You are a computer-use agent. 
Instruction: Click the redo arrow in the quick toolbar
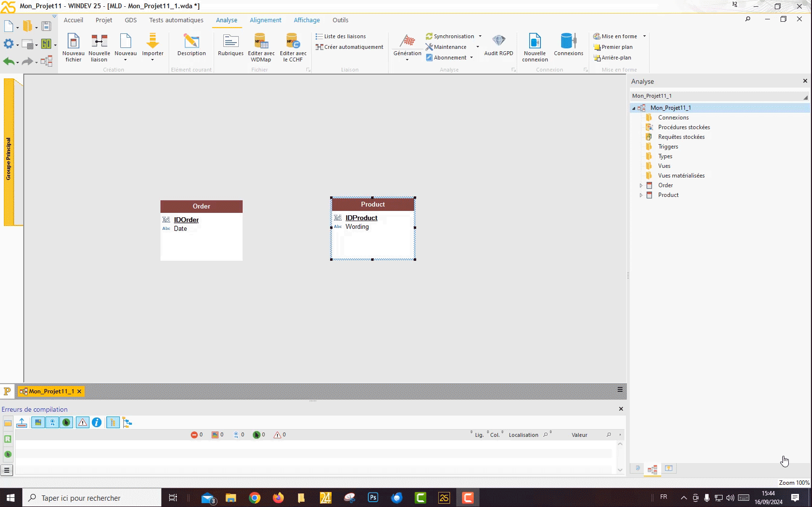(27, 61)
